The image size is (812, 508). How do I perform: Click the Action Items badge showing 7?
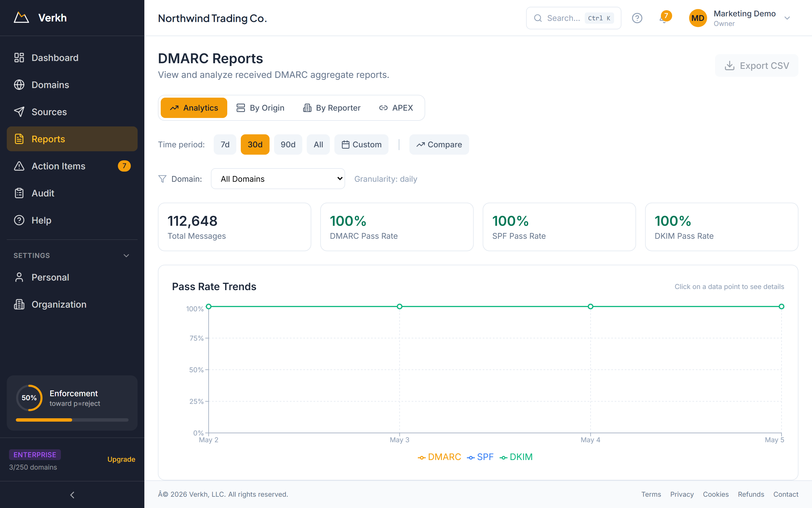click(x=124, y=166)
